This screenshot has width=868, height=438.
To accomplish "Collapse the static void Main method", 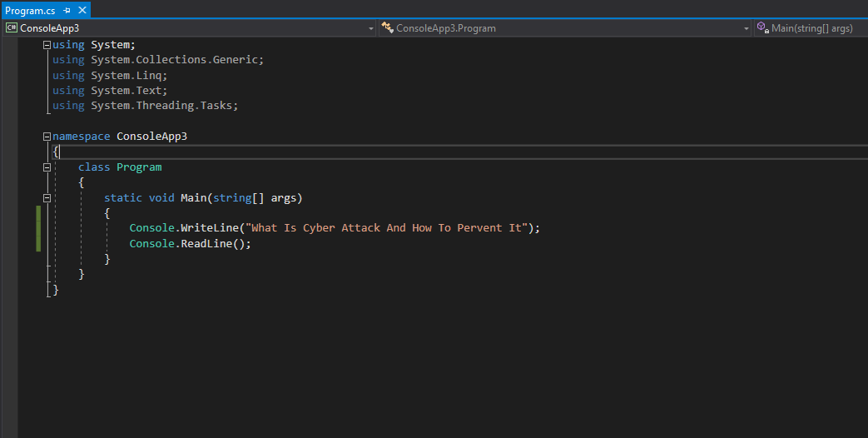I will (x=47, y=197).
